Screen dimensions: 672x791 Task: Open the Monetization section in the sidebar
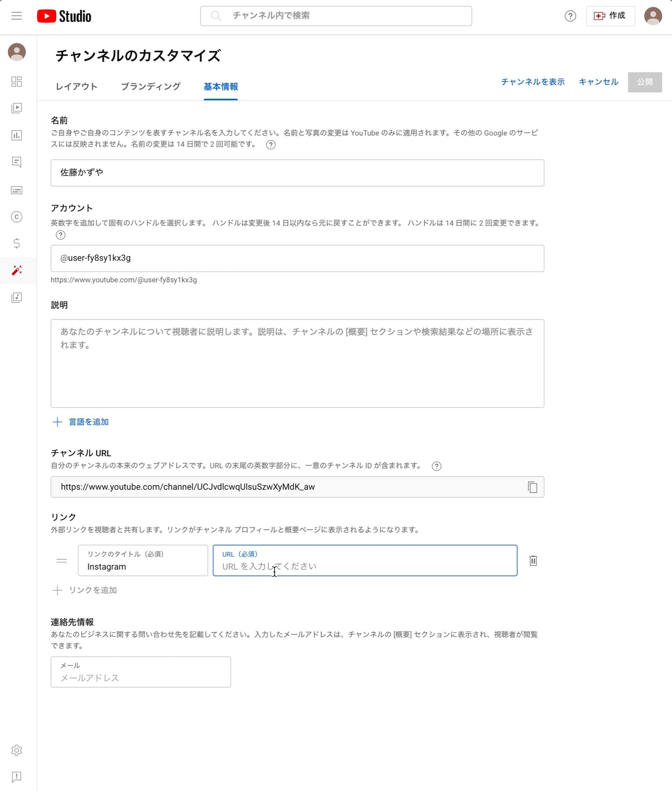tap(17, 244)
